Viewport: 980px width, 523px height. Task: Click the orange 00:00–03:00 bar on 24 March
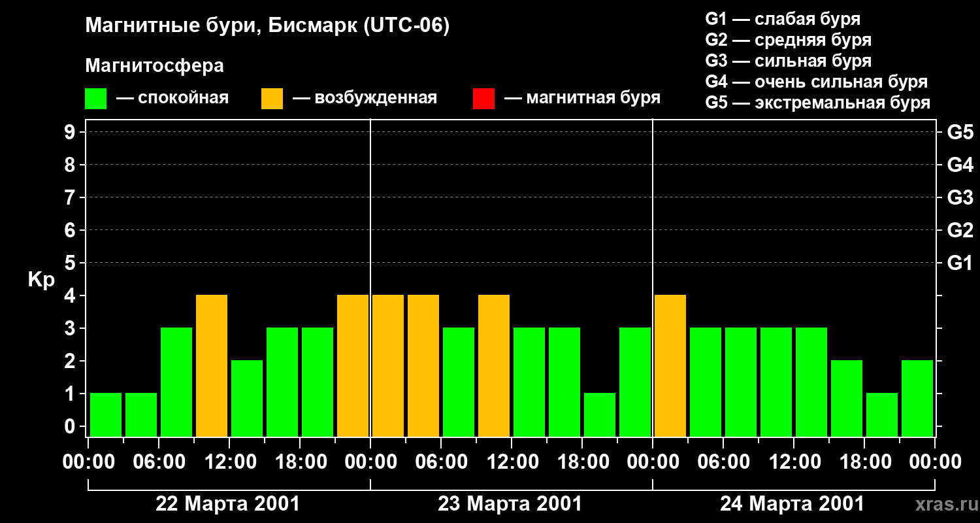coord(670,365)
